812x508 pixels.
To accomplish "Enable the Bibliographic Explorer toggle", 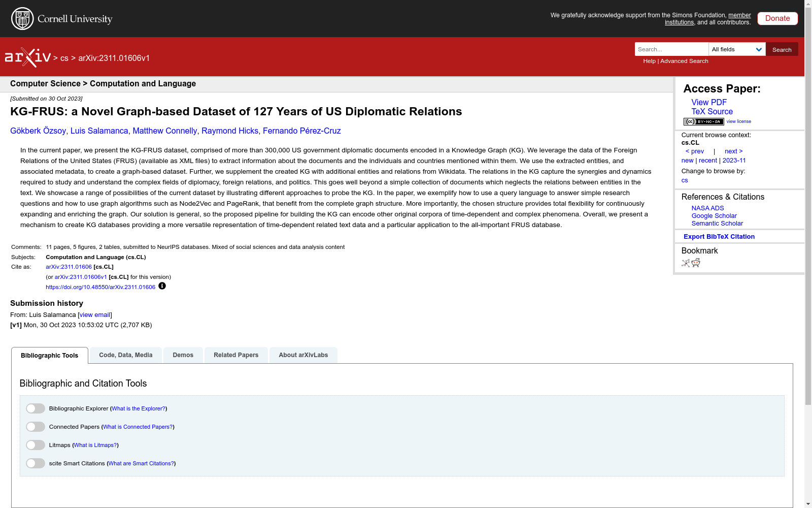I will (36, 408).
